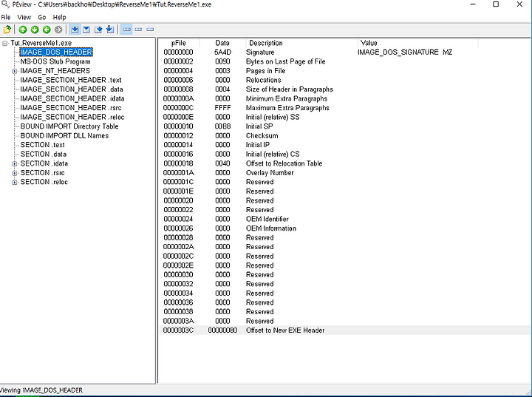Select SECTION .idata tree item

[x=44, y=163]
